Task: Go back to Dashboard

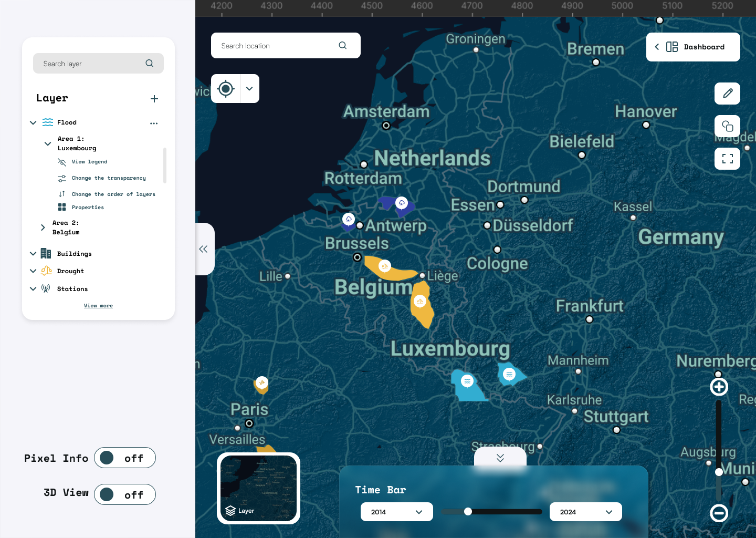Action: click(x=693, y=47)
